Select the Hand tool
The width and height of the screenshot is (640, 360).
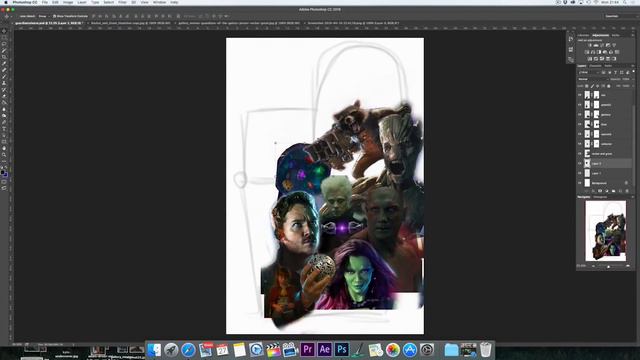[4, 148]
